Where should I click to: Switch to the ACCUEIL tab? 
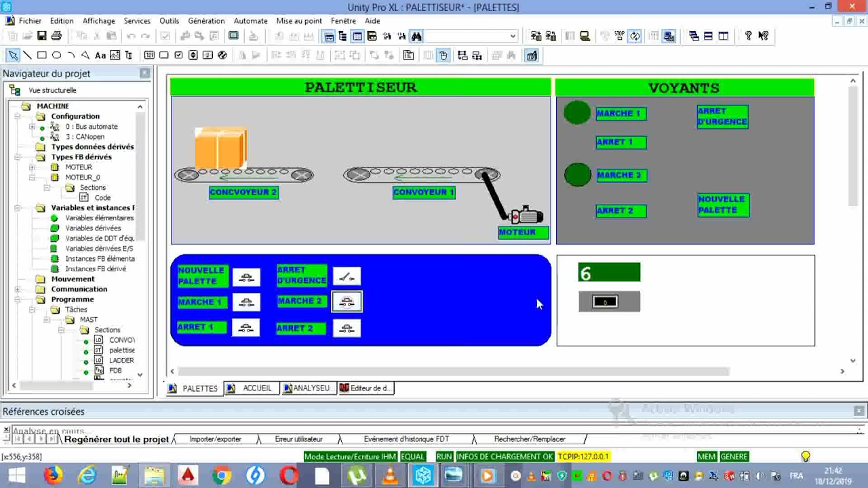pyautogui.click(x=250, y=388)
